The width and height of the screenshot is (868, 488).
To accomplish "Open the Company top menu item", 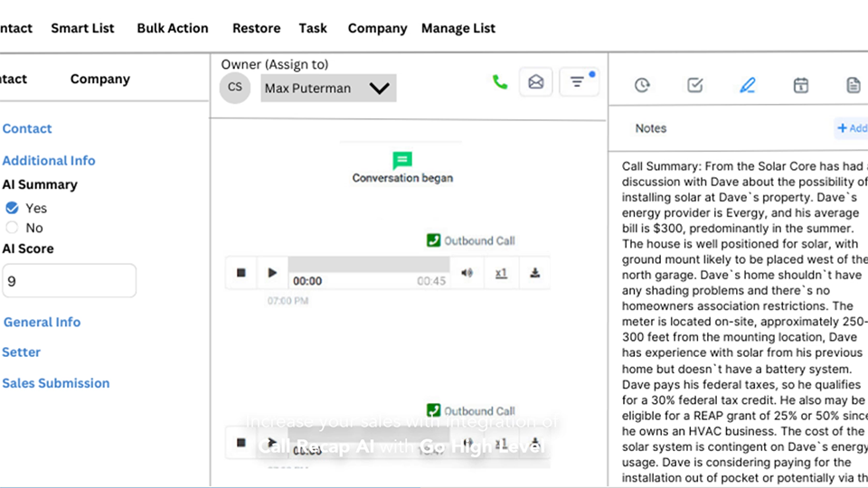I will tap(378, 28).
